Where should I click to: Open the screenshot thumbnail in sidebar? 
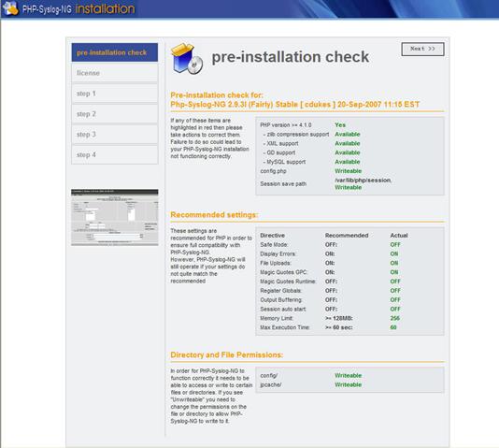click(115, 217)
